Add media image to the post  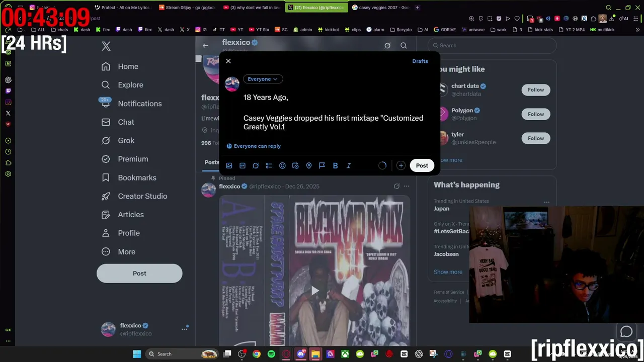229,165
